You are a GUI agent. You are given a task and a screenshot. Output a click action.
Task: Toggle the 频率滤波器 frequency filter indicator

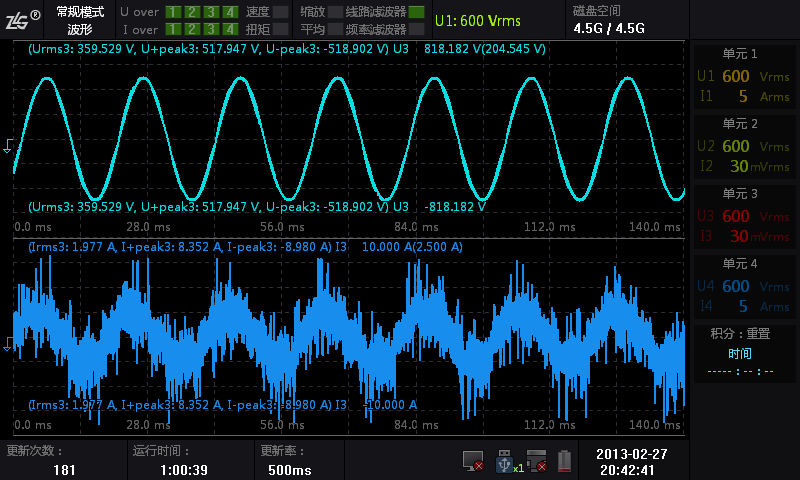(416, 29)
